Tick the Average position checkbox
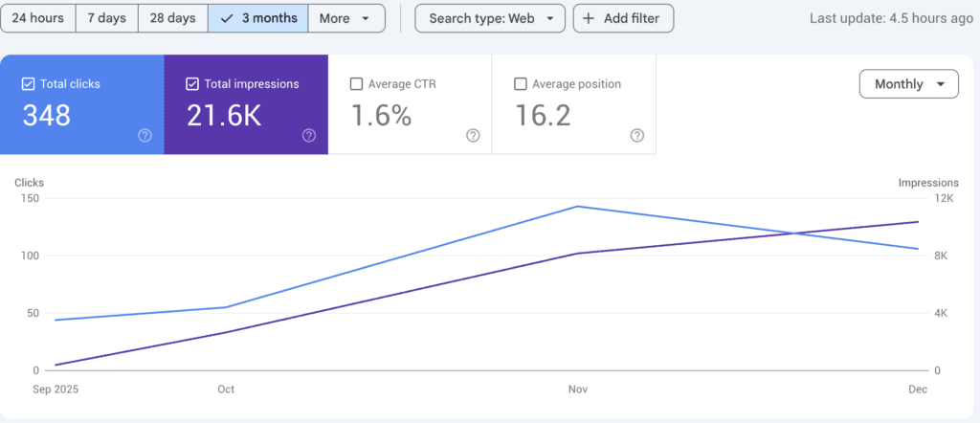 click(521, 84)
